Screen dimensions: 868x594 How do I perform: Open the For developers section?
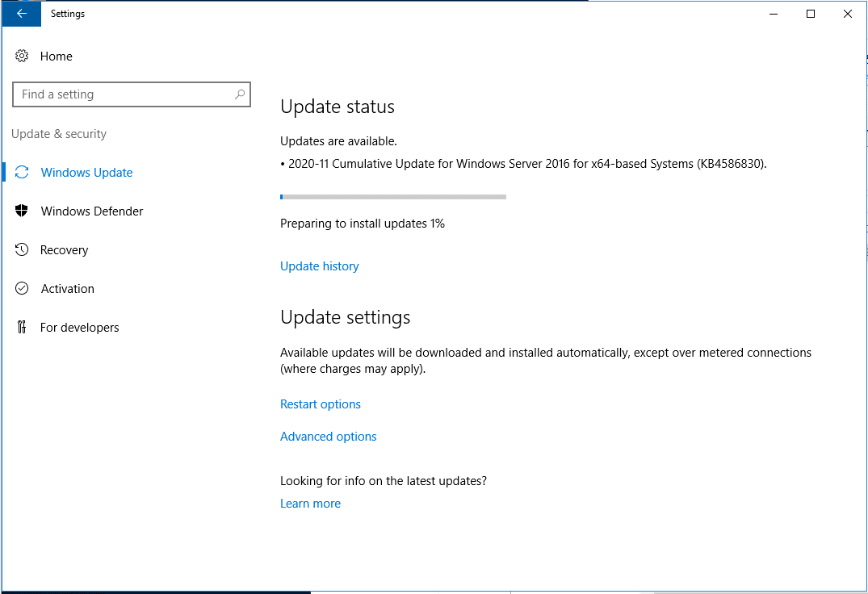point(80,328)
